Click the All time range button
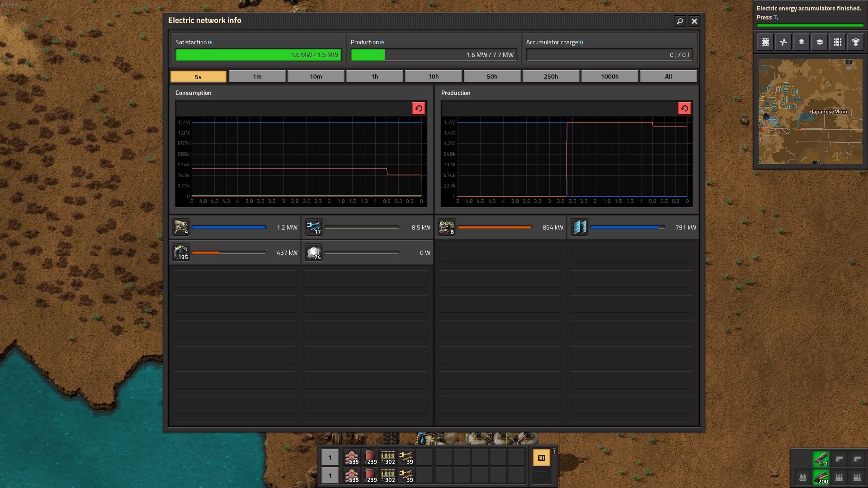Screen dimensions: 868x488 pos(668,76)
